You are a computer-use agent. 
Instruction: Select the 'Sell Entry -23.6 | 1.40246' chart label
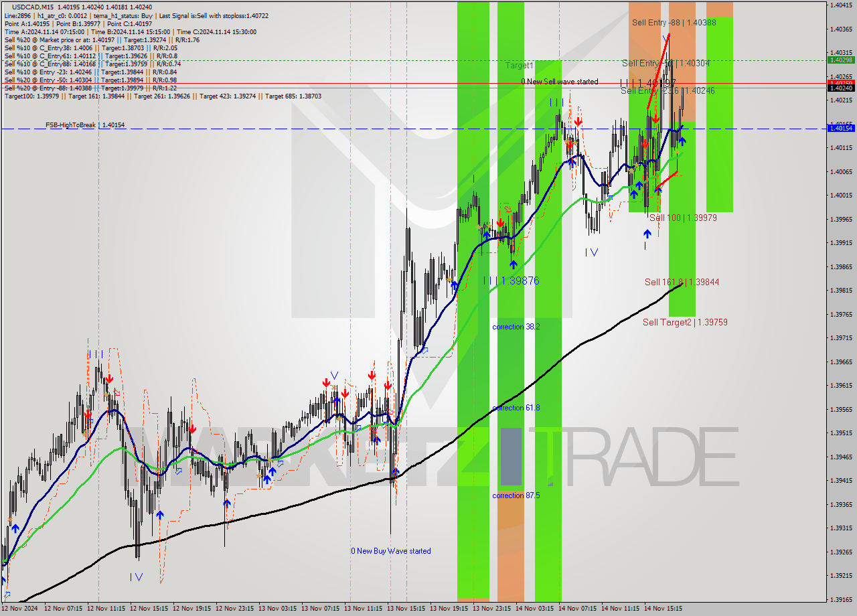668,90
